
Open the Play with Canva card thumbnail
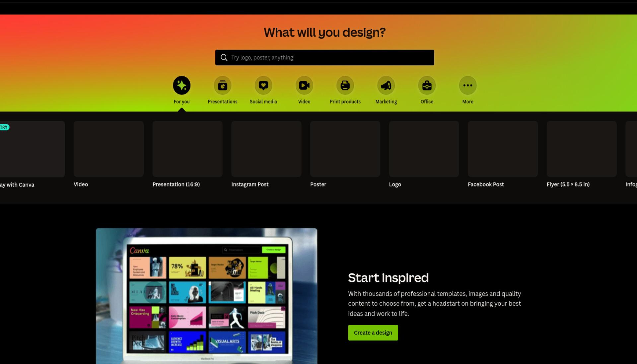(32, 149)
